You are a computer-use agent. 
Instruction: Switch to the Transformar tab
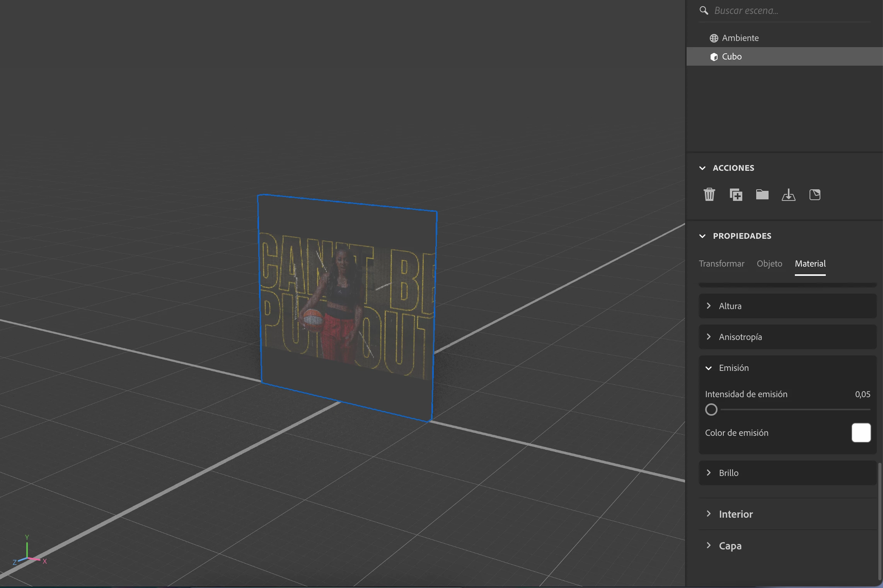[721, 263]
